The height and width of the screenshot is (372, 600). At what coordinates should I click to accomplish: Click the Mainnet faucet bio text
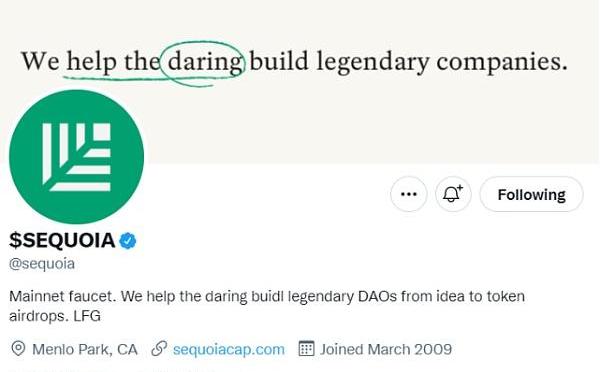pos(62,296)
